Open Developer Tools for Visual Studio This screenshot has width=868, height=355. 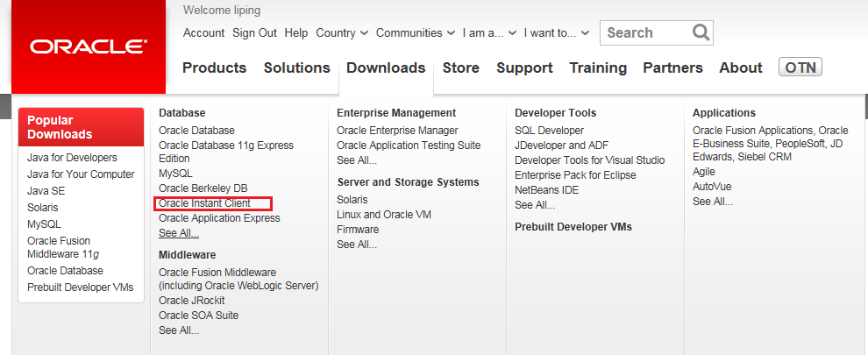tap(589, 160)
